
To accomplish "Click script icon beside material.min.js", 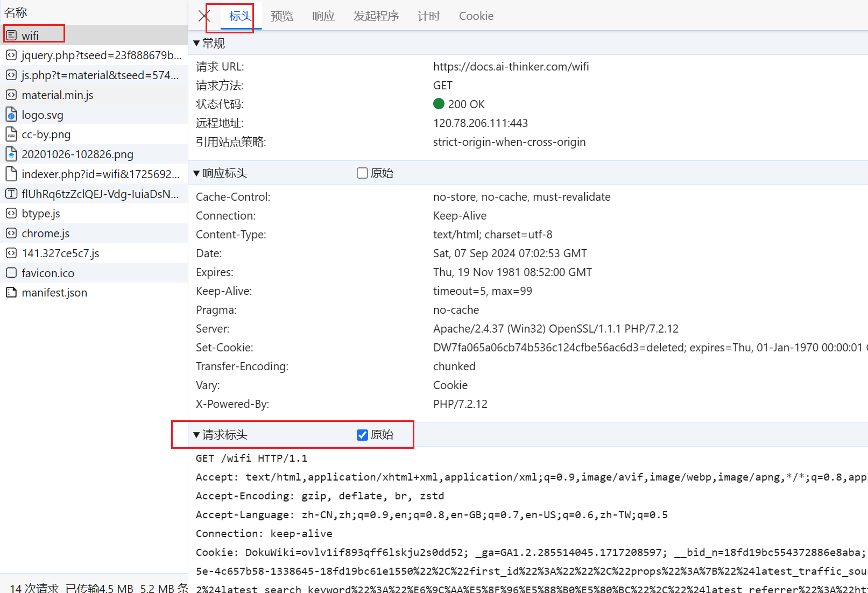I will (x=11, y=95).
